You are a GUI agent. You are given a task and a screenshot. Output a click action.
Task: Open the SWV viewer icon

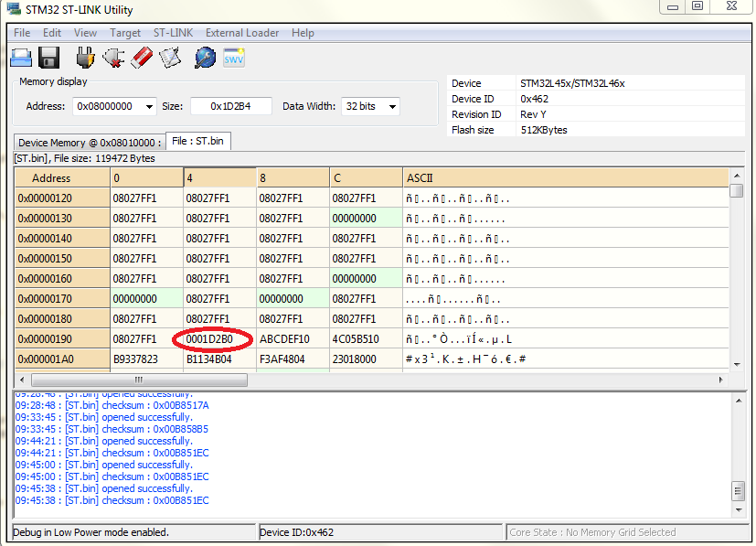coord(234,58)
